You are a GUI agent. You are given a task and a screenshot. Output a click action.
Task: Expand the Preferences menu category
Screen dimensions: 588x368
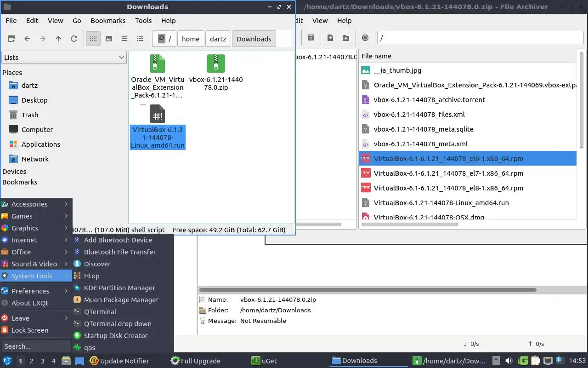pyautogui.click(x=36, y=291)
